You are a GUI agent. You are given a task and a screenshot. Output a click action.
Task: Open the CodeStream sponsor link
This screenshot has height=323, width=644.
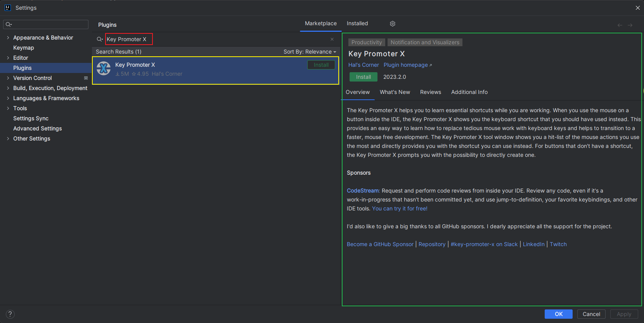coord(363,191)
